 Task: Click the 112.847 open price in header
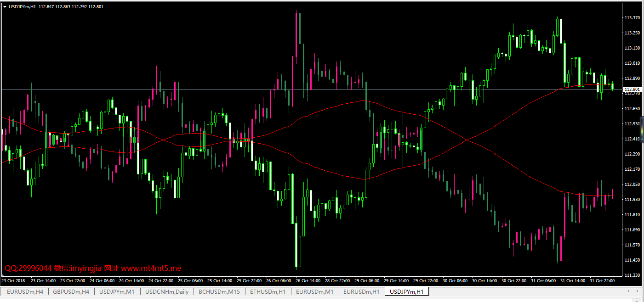(46, 7)
